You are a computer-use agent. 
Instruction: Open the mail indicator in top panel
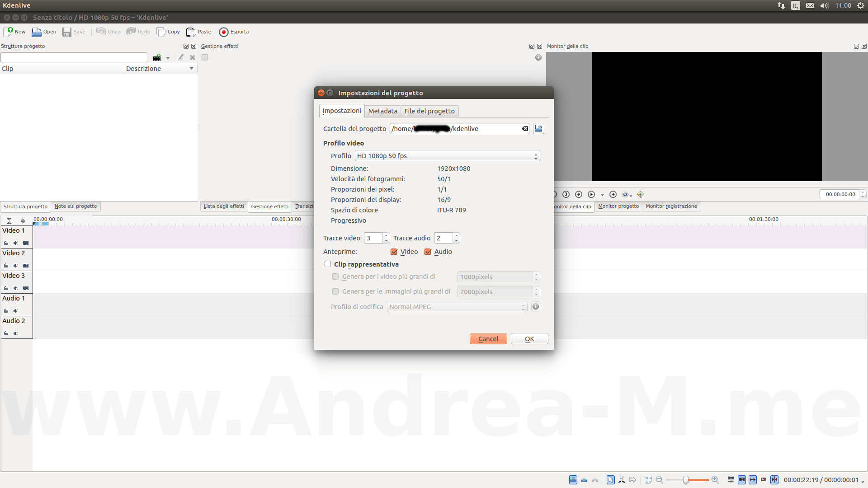810,5
